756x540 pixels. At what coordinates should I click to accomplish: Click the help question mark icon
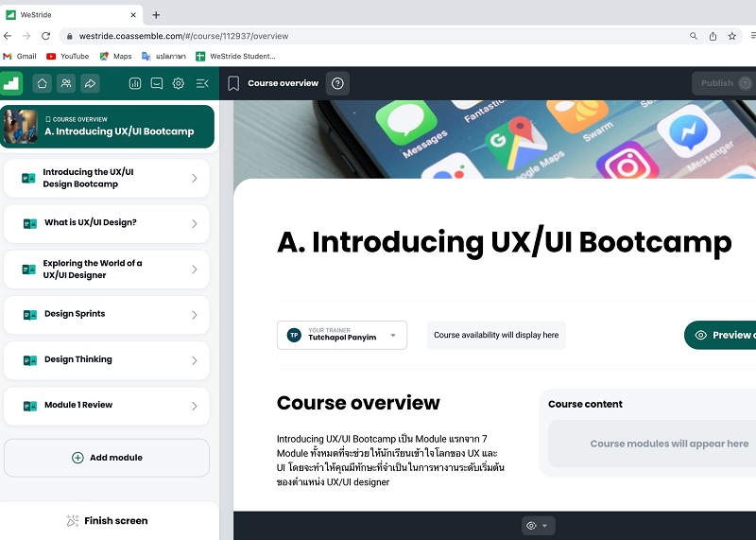(x=337, y=83)
